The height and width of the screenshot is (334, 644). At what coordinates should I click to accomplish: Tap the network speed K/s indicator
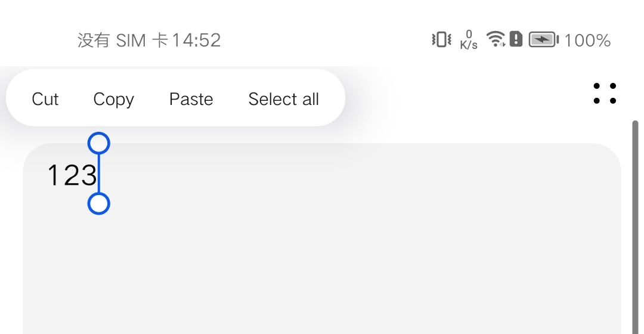tap(469, 40)
